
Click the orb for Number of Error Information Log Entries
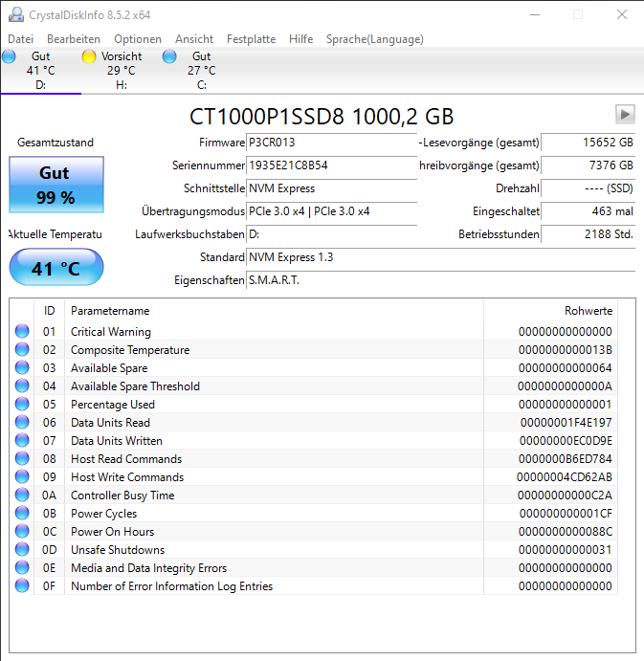(22, 585)
